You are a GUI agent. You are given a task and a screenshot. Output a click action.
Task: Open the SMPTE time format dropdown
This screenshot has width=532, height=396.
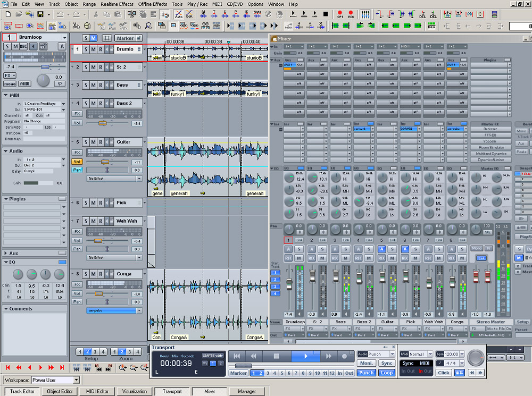pos(213,356)
